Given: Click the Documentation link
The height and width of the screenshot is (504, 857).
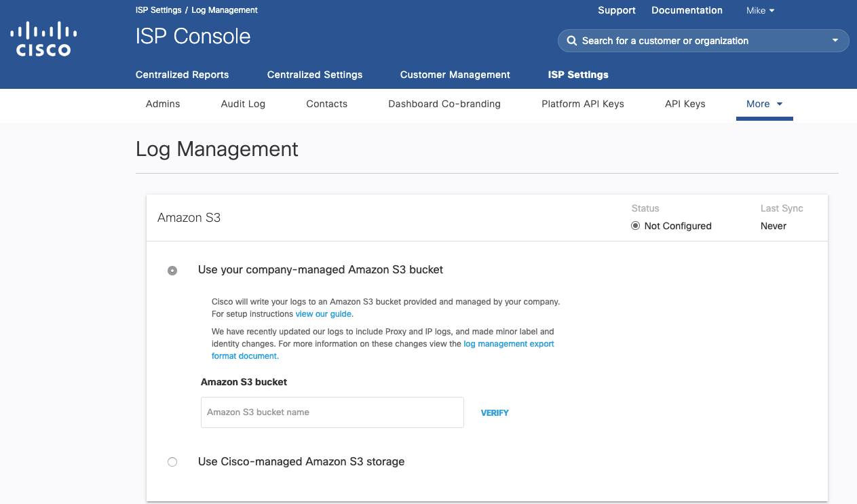Looking at the screenshot, I should click(687, 10).
